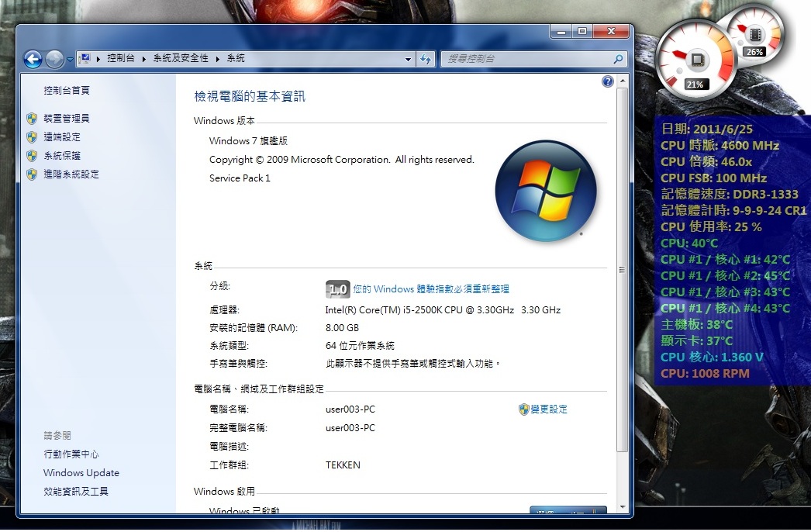Click the magnifier icon in the search box
The width and height of the screenshot is (811, 532).
tap(618, 59)
